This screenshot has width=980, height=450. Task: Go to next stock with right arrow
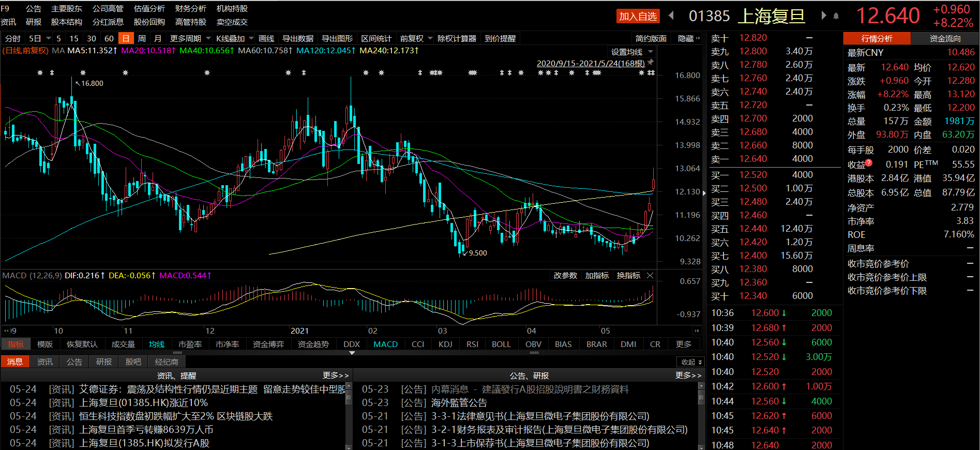(x=823, y=16)
